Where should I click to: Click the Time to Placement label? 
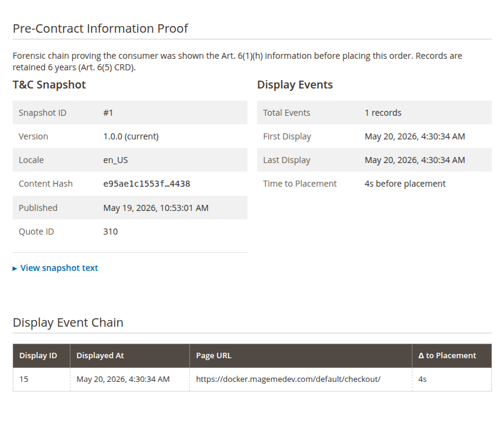pos(300,184)
